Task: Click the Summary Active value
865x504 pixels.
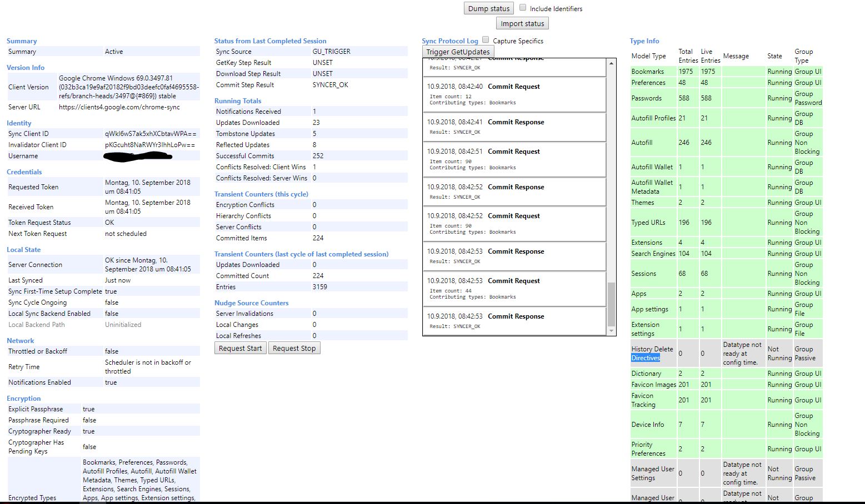Action: pos(114,52)
